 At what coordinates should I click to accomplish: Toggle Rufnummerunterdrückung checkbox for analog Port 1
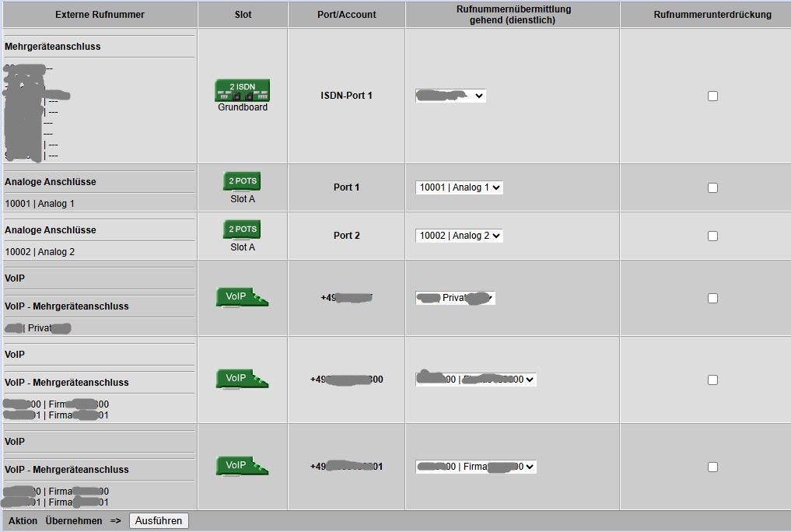pos(712,187)
